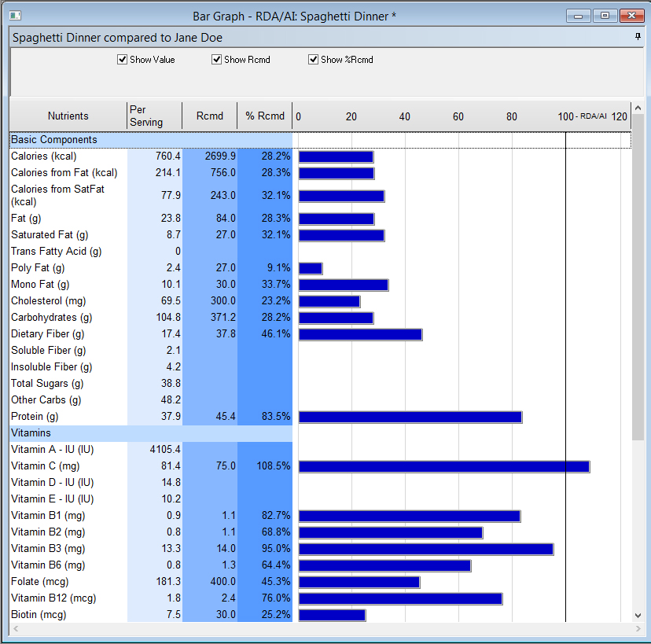Click the Vitamin A - IU label
The width and height of the screenshot is (651, 644).
pyautogui.click(x=53, y=450)
